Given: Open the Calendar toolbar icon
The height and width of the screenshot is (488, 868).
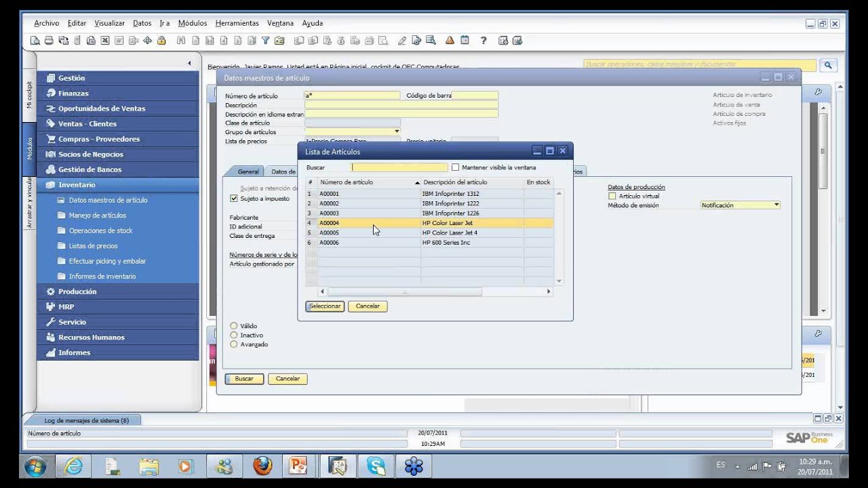Looking at the screenshot, I should [x=465, y=41].
